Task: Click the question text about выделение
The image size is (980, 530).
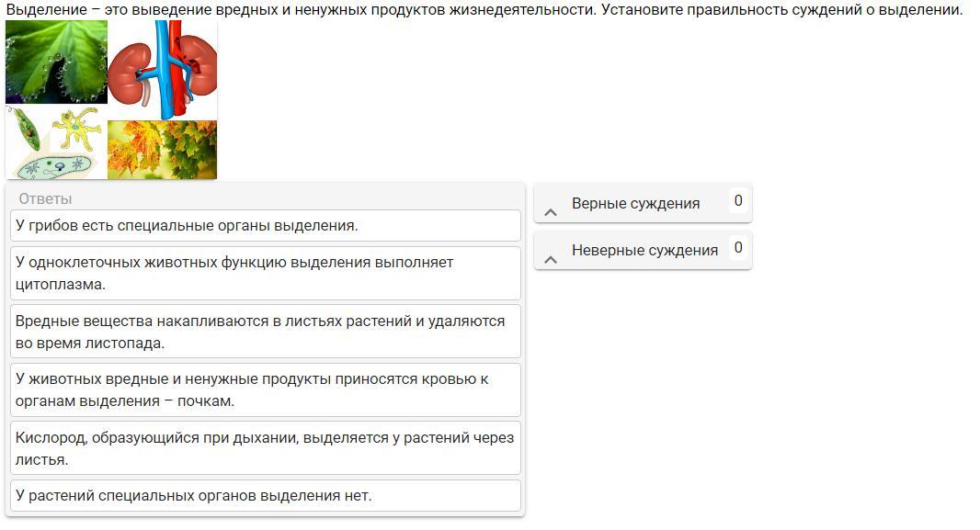Action: [484, 9]
